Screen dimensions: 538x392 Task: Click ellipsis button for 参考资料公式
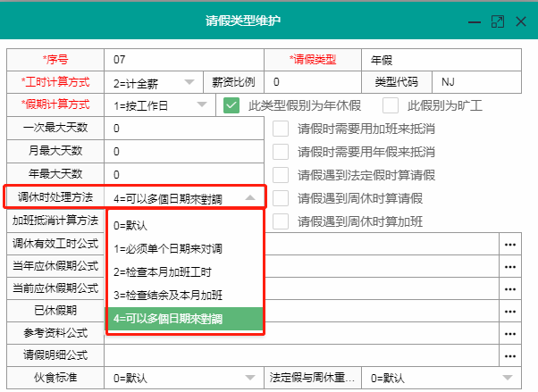tap(510, 333)
